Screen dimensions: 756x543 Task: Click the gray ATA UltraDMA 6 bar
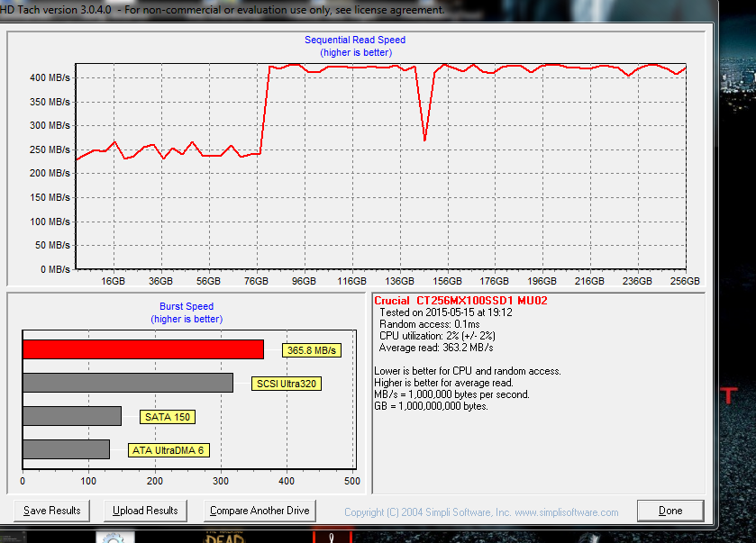(66, 449)
